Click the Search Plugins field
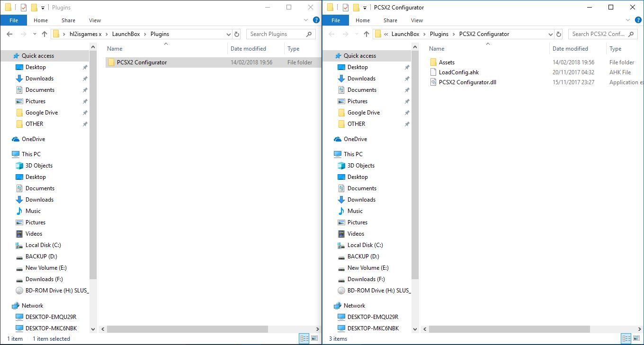Image resolution: width=644 pixels, height=345 pixels. [281, 34]
